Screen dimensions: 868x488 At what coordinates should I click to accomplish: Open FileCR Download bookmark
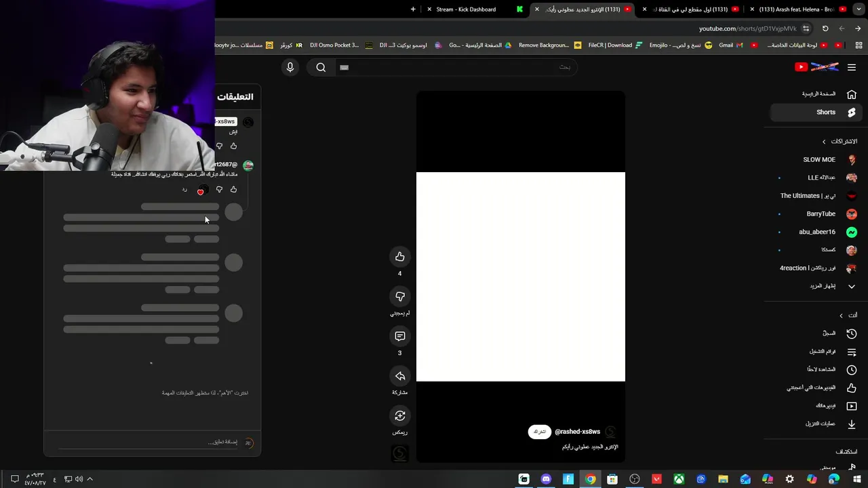tap(615, 45)
